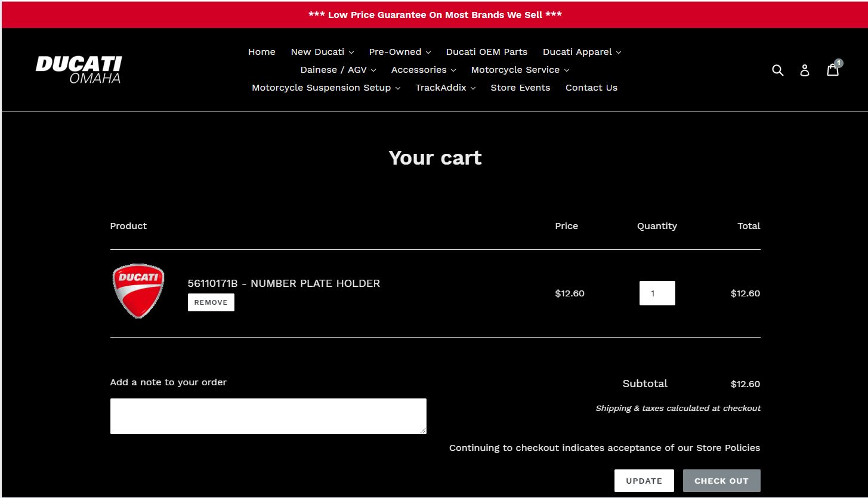Image resolution: width=868 pixels, height=498 pixels.
Task: Open the Contact Us page
Action: (x=591, y=88)
